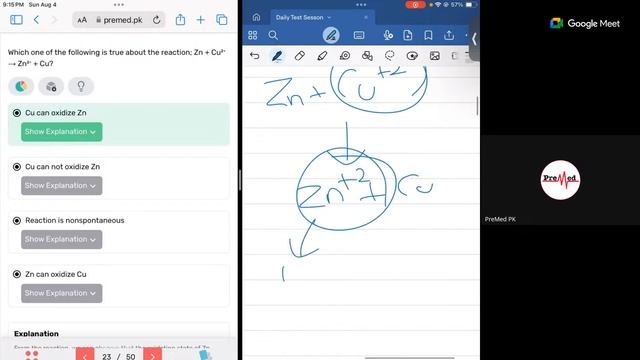Open multitasking dots above Safari

(x=119, y=5)
